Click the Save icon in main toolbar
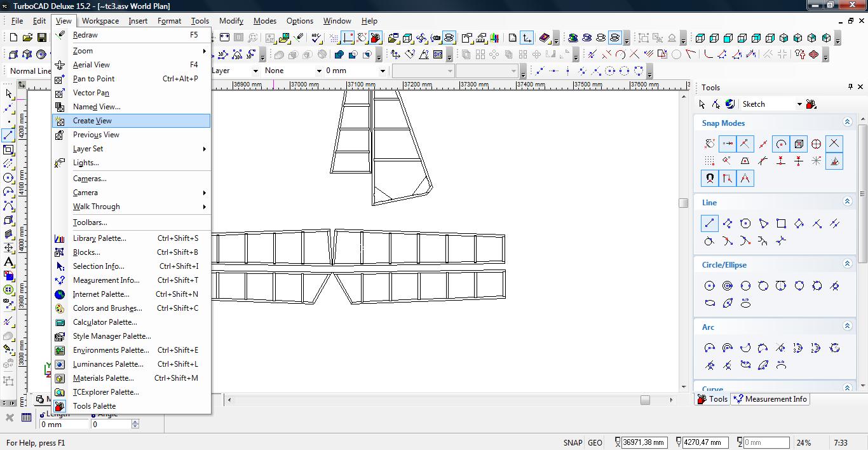Viewport: 868px width, 450px height. pyautogui.click(x=43, y=38)
